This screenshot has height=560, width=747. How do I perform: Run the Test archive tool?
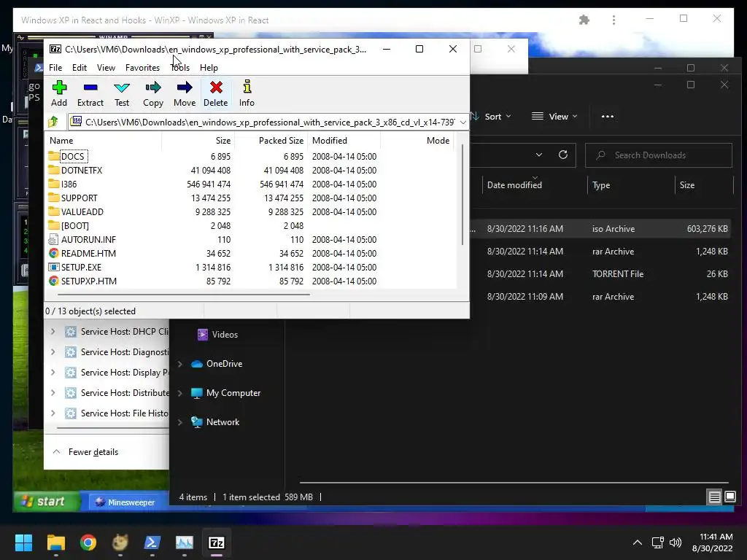(x=122, y=93)
